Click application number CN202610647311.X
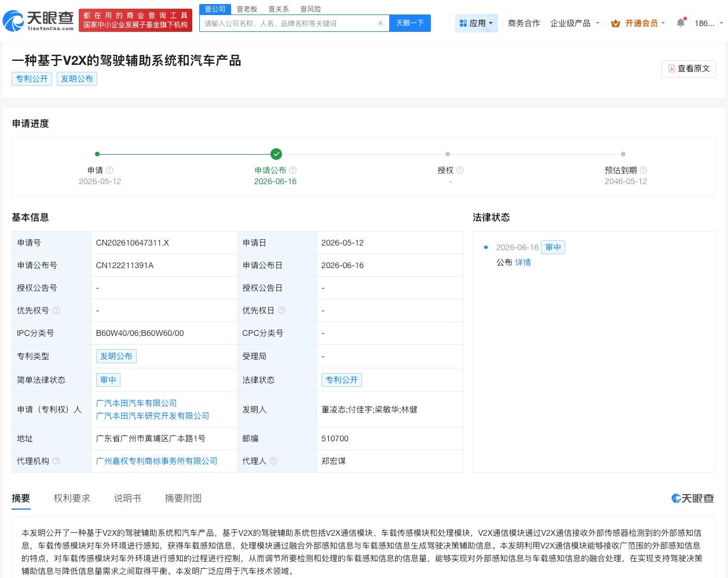Screen dimensions: 728x578 tap(133, 243)
